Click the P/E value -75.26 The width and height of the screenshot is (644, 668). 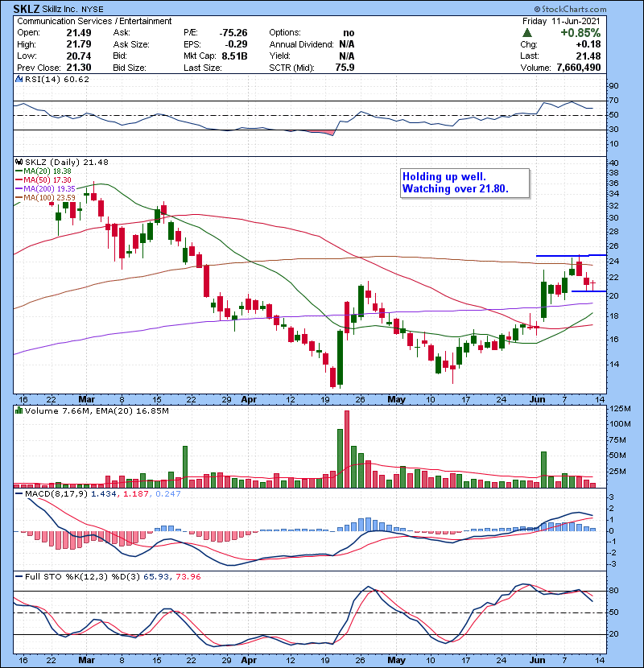pyautogui.click(x=233, y=33)
